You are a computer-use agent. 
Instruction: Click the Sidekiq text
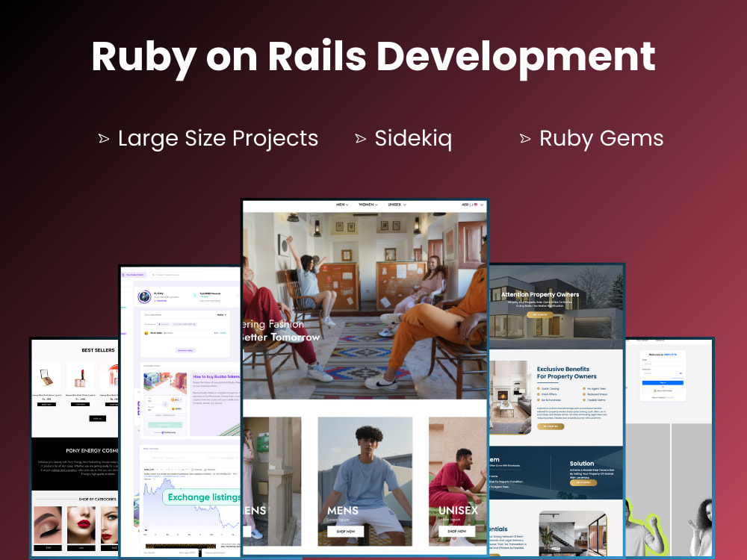point(413,139)
